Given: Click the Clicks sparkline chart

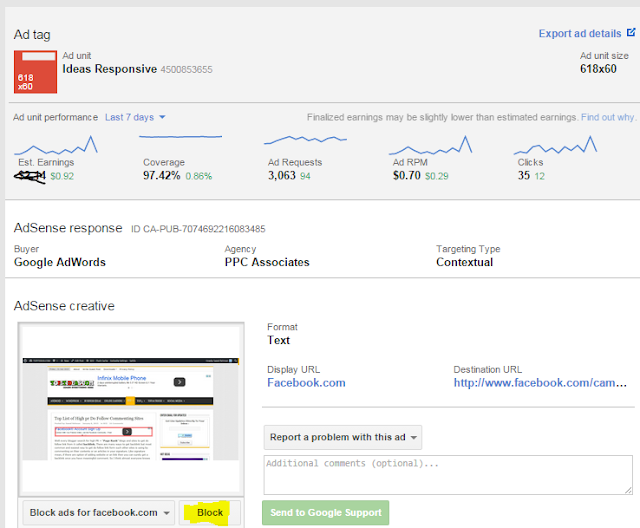Looking at the screenshot, I should click(556, 145).
